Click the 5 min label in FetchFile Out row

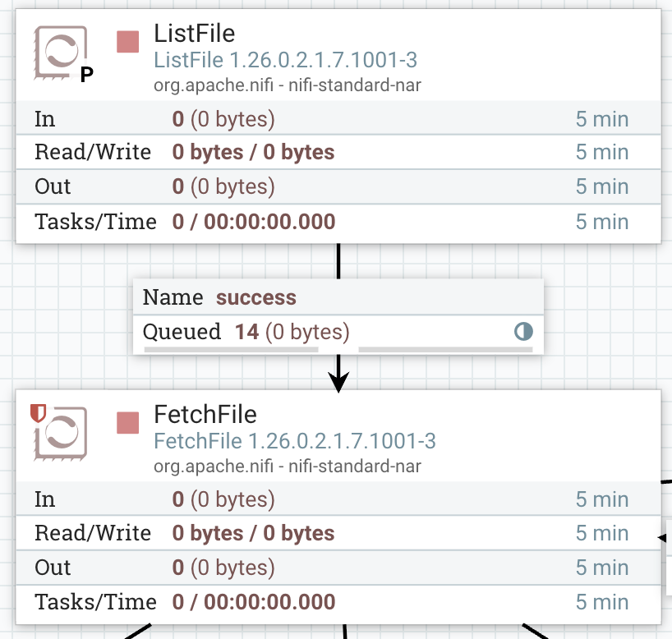pos(602,568)
